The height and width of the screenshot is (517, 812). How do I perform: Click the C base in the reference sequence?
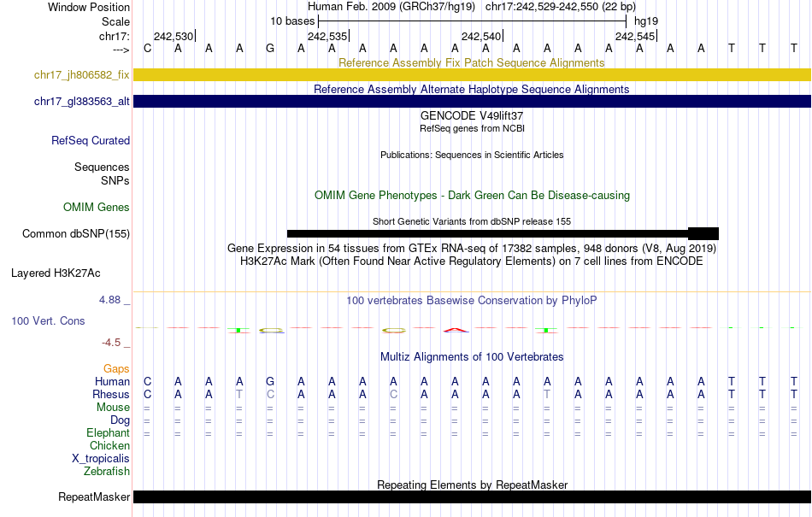148,49
